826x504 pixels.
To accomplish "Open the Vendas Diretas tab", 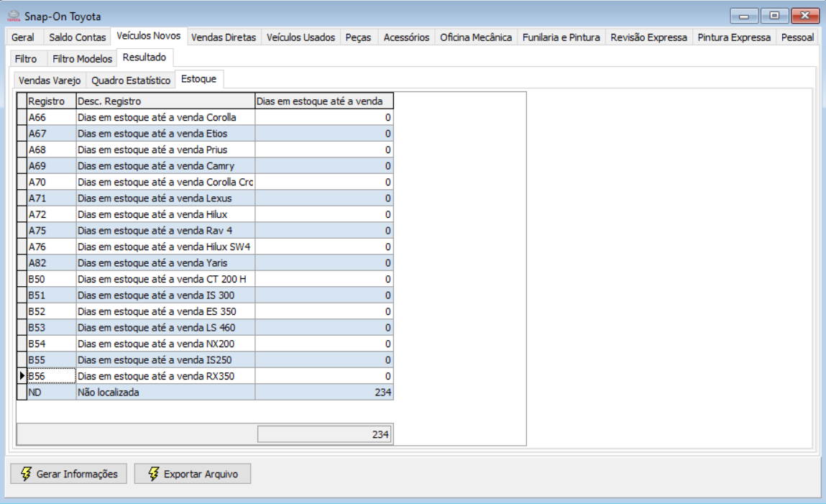I will click(224, 37).
